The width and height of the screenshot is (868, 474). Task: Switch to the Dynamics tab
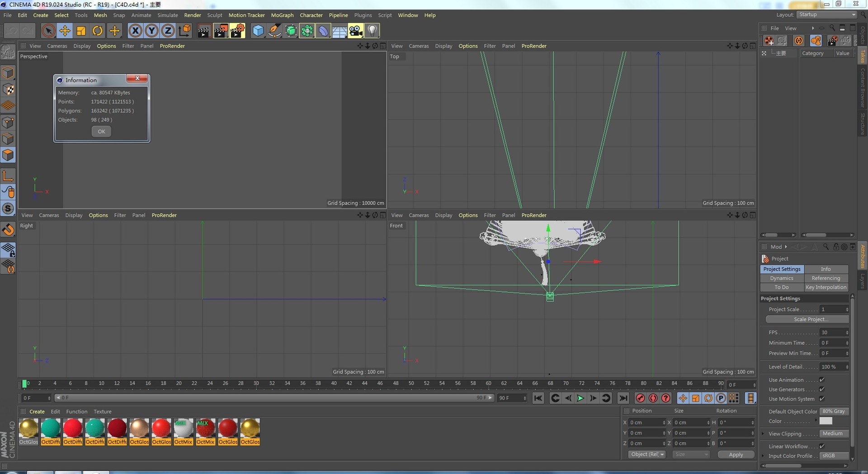tap(782, 278)
